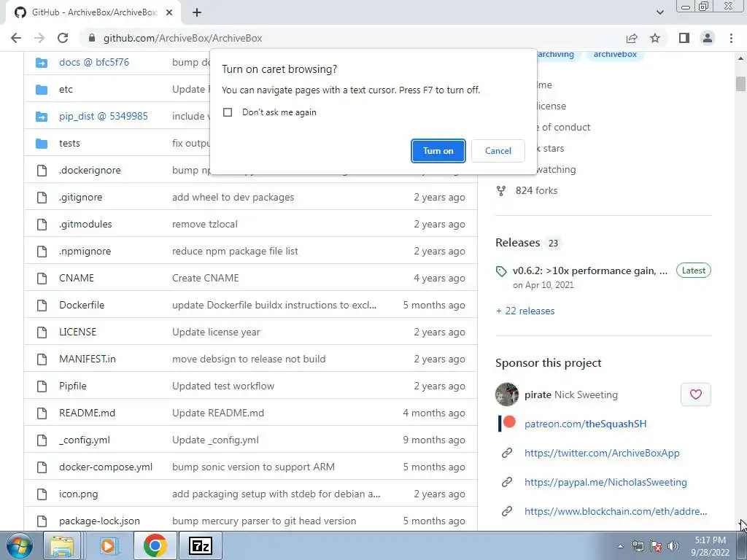
Task: Open the twitter.com/ArchiveBoxApp link
Action: point(602,454)
